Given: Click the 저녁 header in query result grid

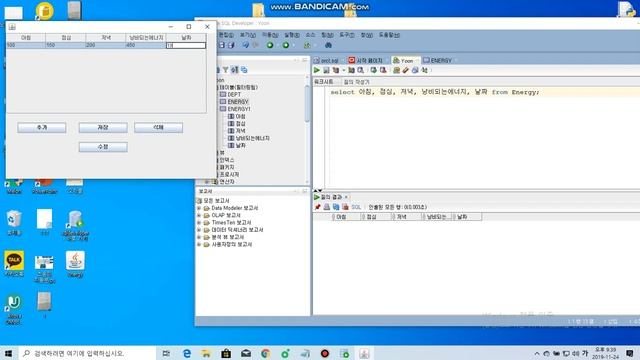Looking at the screenshot, I should coord(406,217).
